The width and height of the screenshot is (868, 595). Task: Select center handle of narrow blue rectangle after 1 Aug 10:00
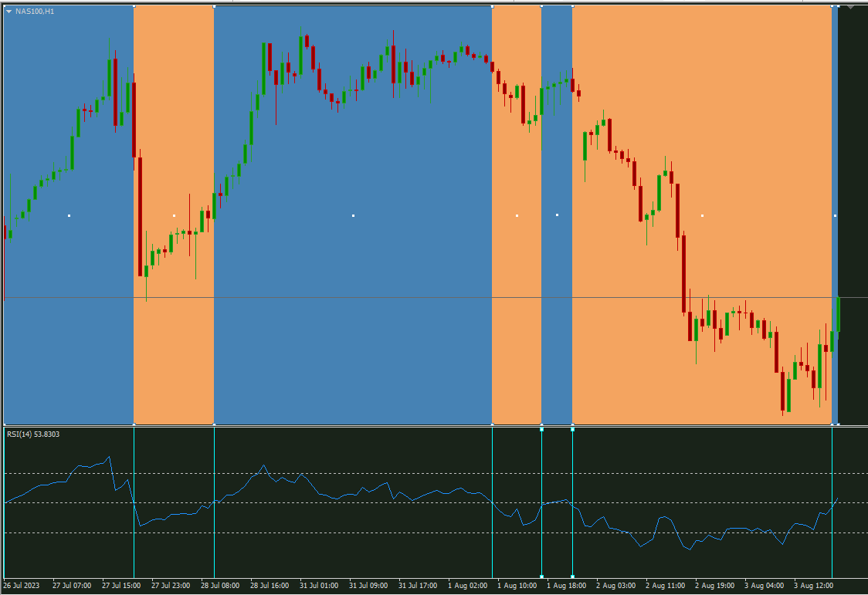point(557,215)
